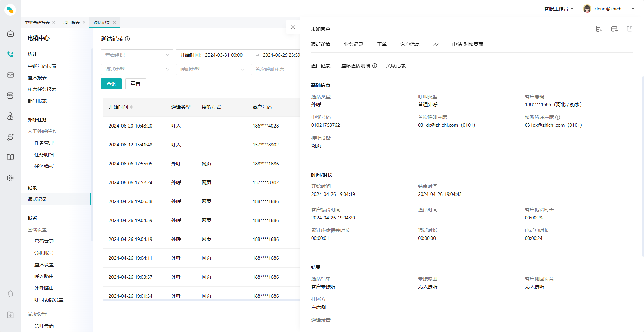This screenshot has height=332, width=644.
Task: Click the add schedule calendar icon
Action: (x=614, y=29)
